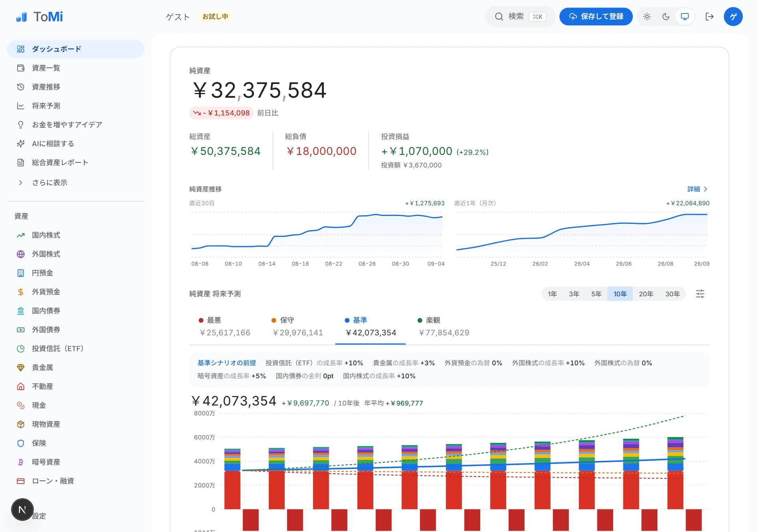This screenshot has width=757, height=532.
Task: Switch to dark theme moon toggle
Action: [666, 17]
